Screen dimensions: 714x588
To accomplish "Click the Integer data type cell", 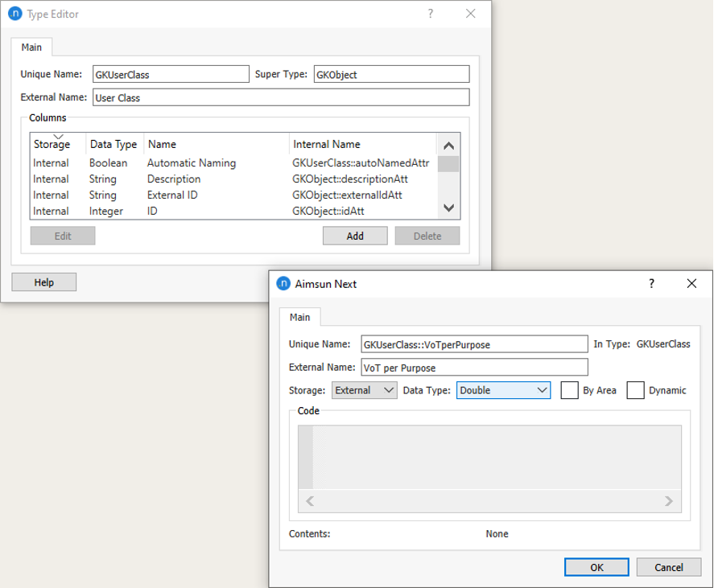I will (x=106, y=212).
